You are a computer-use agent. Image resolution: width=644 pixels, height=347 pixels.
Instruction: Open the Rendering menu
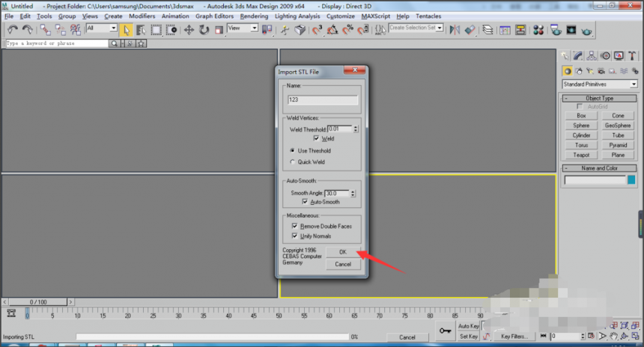[254, 16]
